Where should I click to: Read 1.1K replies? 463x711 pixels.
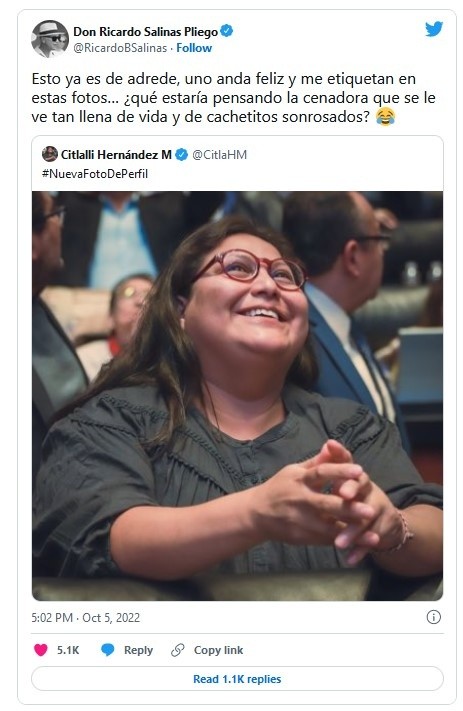click(x=237, y=679)
